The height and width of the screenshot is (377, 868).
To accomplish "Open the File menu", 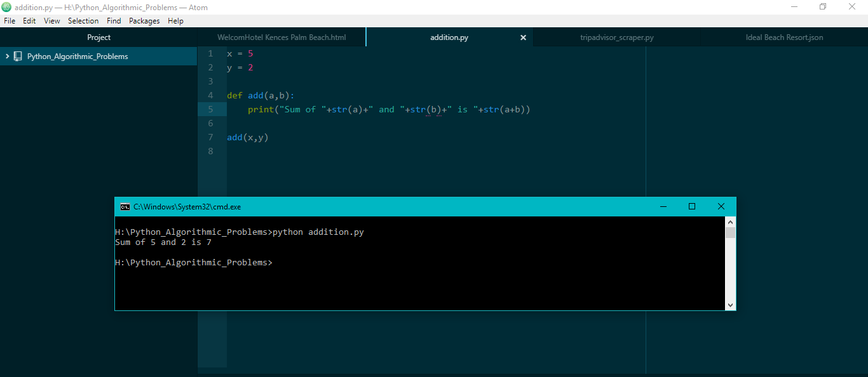I will 10,20.
